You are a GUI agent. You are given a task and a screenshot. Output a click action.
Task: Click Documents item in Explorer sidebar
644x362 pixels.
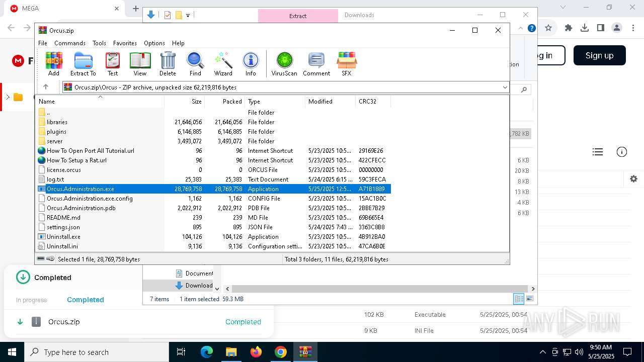pyautogui.click(x=194, y=274)
